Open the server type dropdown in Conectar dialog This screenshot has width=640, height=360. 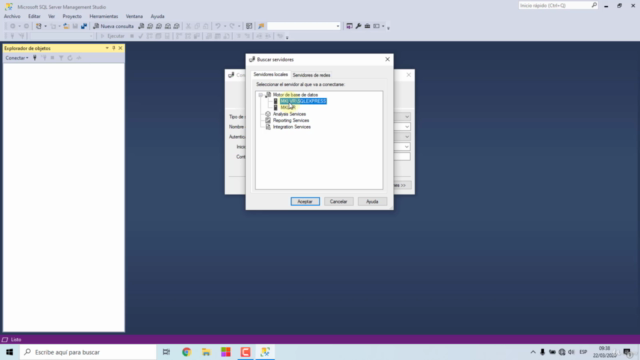(x=407, y=117)
